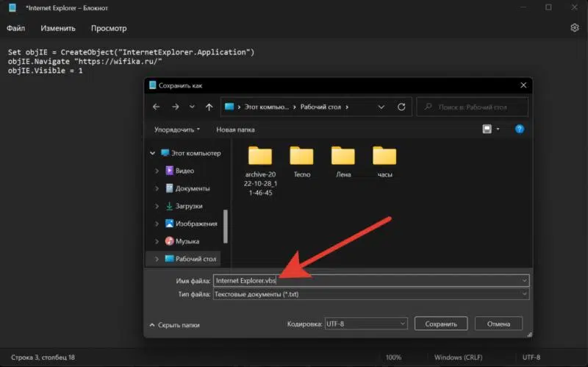
Task: Open the Кодировка encoding dropdown
Action: click(x=365, y=324)
